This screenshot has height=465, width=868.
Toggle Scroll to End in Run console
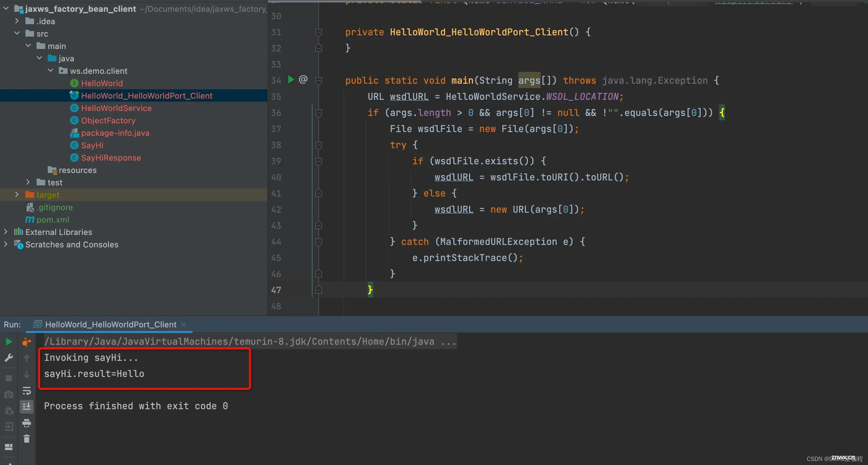(27, 406)
